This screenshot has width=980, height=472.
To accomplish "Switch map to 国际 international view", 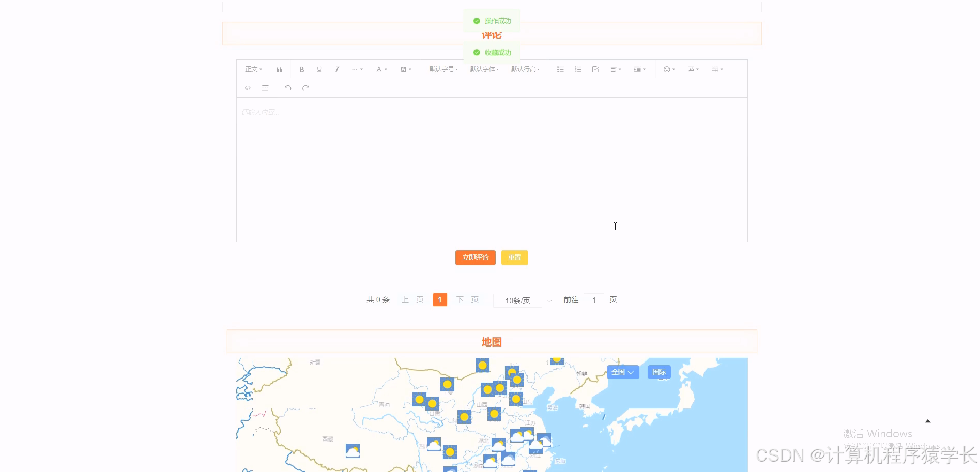I will pos(659,372).
